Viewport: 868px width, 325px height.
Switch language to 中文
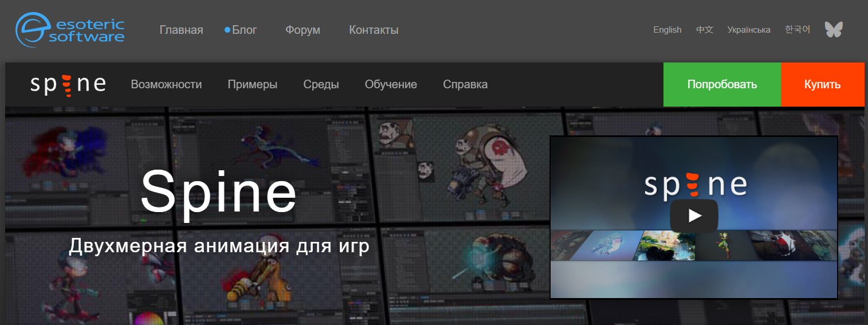tap(705, 30)
